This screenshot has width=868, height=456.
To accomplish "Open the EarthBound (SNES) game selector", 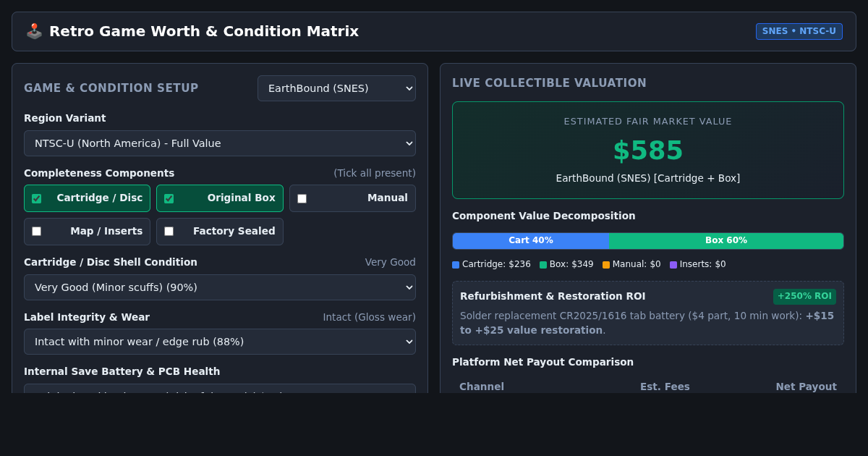I will (336, 88).
